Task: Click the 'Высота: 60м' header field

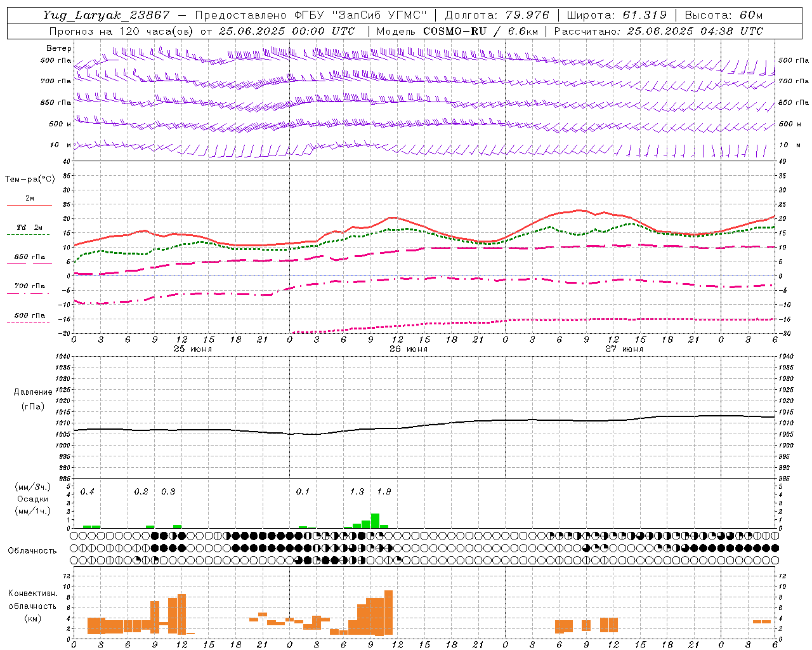Action: 724,15
